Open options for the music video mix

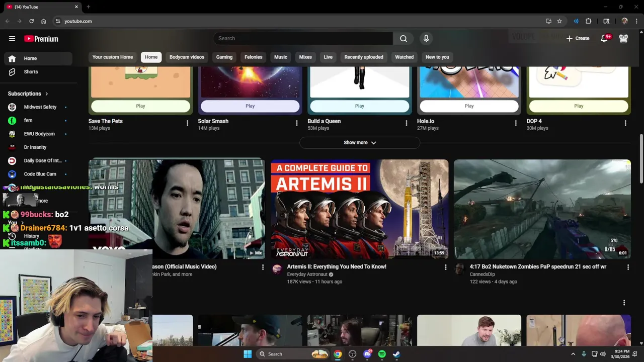click(x=263, y=267)
